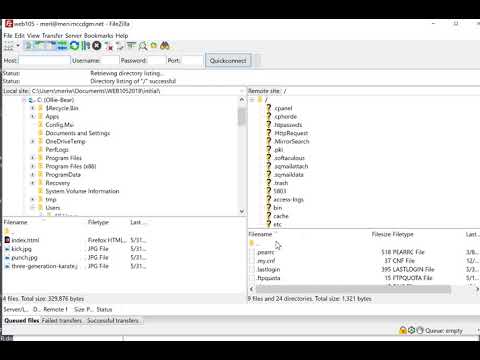The width and height of the screenshot is (480, 360).
Task: Expand the Program Files folder node
Action: (x=33, y=158)
